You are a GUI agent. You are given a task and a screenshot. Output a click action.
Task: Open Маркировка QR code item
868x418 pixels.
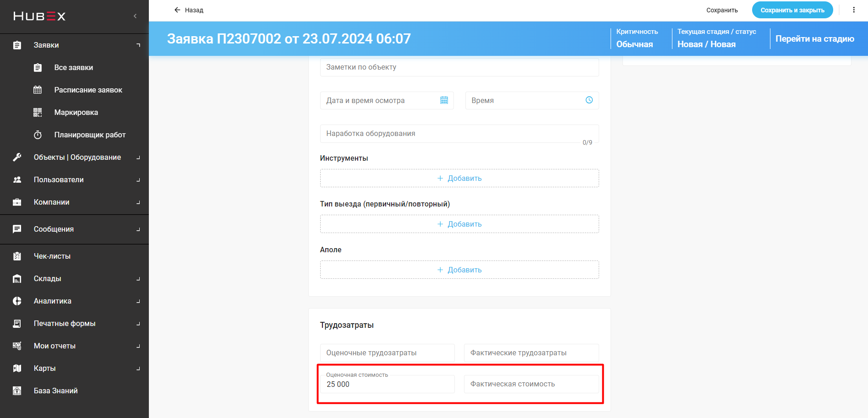click(76, 112)
